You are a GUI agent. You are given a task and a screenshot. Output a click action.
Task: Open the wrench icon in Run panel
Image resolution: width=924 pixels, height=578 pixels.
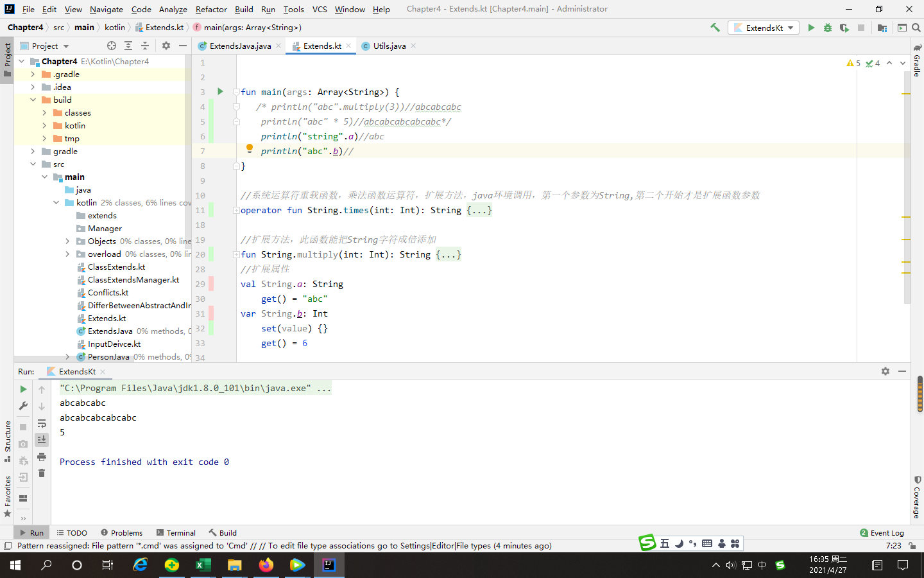23,406
